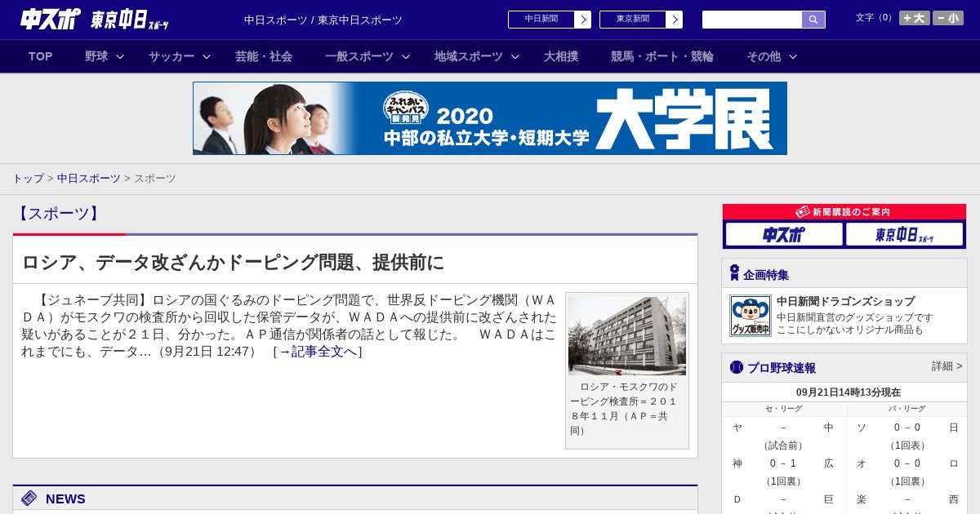Click the 神 0-1 広 score row
Image resolution: width=980 pixels, height=514 pixels.
pos(783,463)
